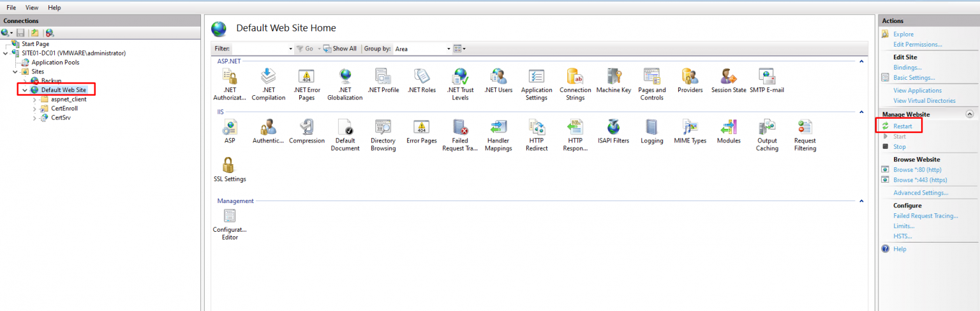The height and width of the screenshot is (311, 980).
Task: Open the Machine Key icon
Action: coord(613,77)
